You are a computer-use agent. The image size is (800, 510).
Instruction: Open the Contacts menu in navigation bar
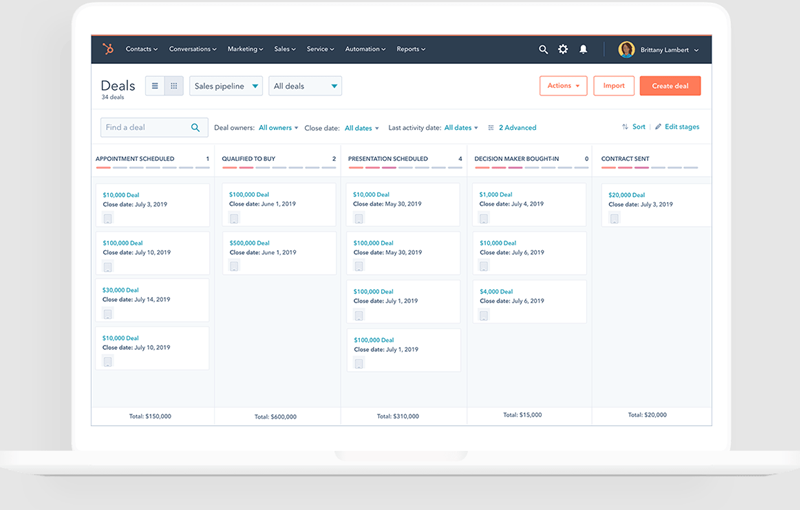point(141,49)
